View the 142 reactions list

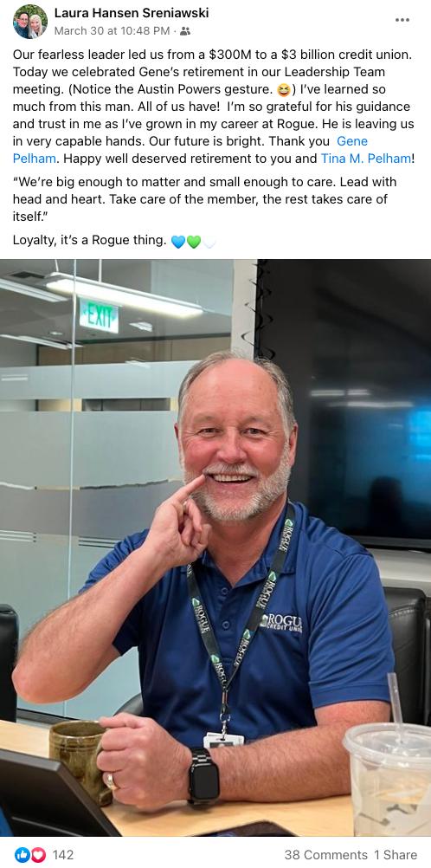point(62,855)
